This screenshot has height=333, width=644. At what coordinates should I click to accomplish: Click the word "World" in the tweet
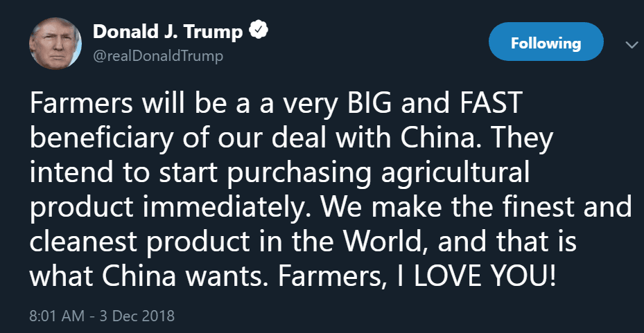pos(430,242)
